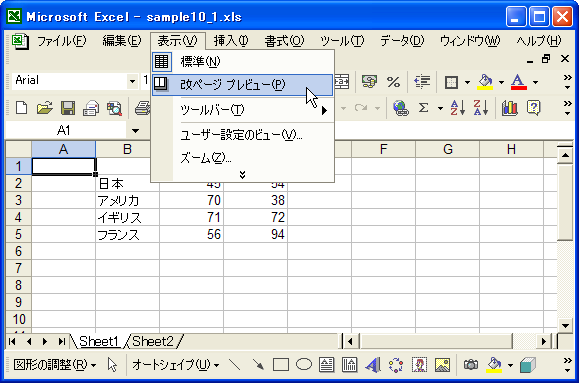The width and height of the screenshot is (579, 383).
Task: Open the Font Color dropdown arrow
Action: [x=535, y=82]
